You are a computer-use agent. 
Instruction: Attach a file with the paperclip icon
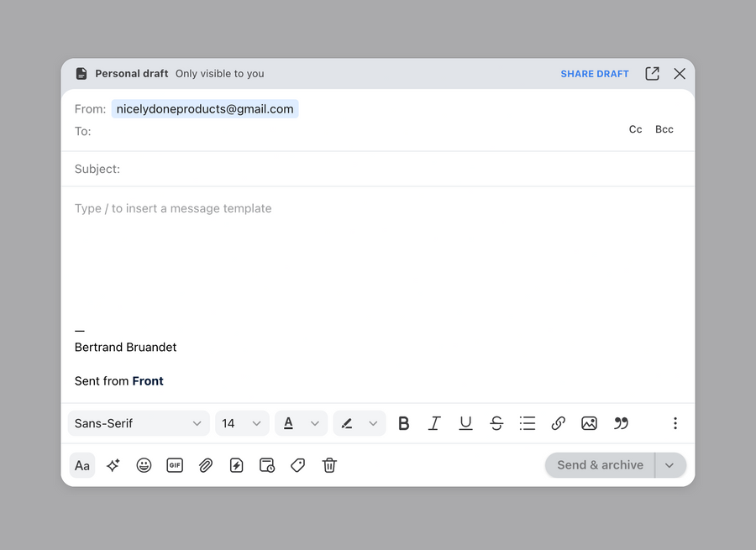click(206, 465)
